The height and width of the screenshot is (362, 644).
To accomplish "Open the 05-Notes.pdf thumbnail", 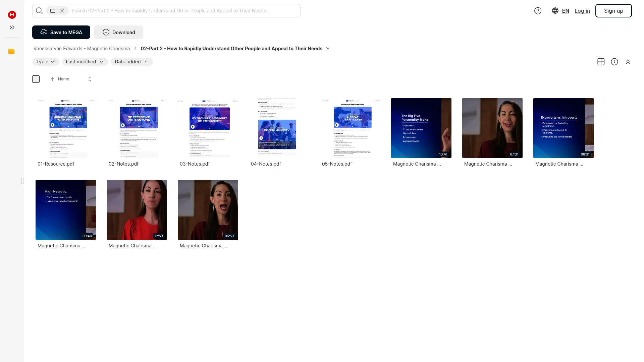I will click(350, 128).
